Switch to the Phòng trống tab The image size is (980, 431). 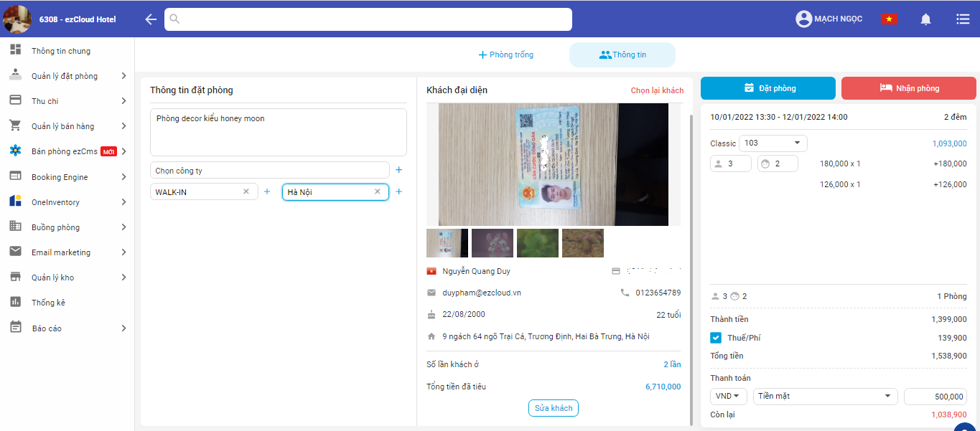(506, 55)
